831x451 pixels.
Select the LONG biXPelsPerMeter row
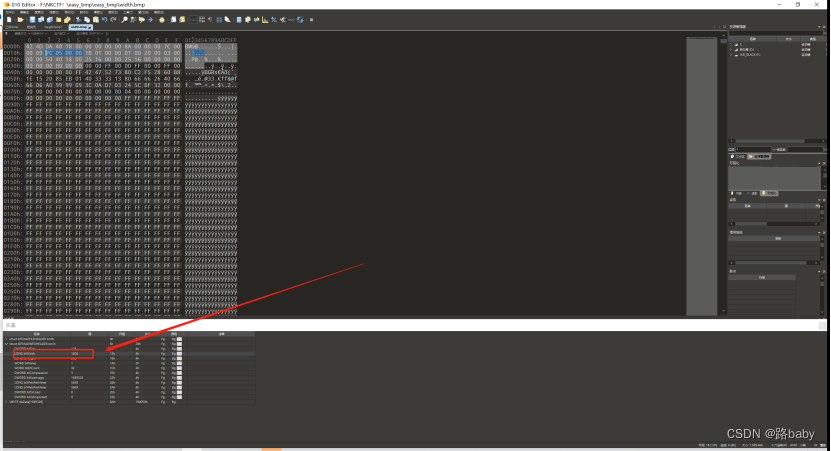[x=129, y=383]
